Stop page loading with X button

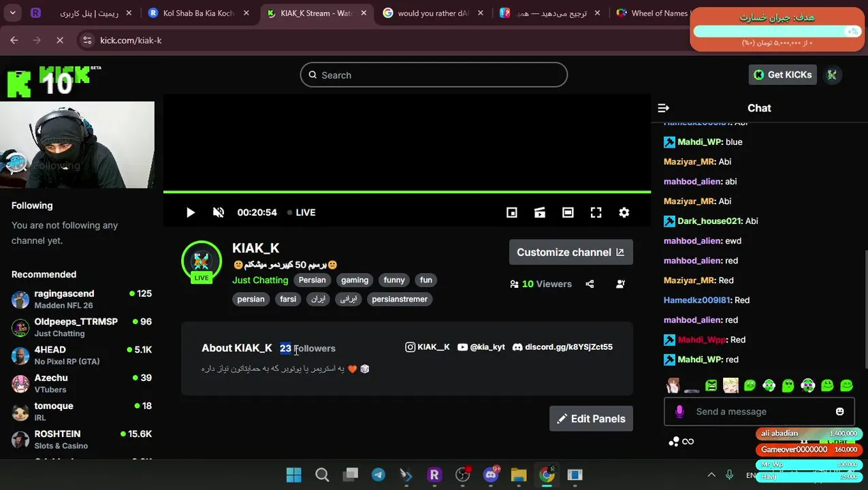click(x=60, y=40)
